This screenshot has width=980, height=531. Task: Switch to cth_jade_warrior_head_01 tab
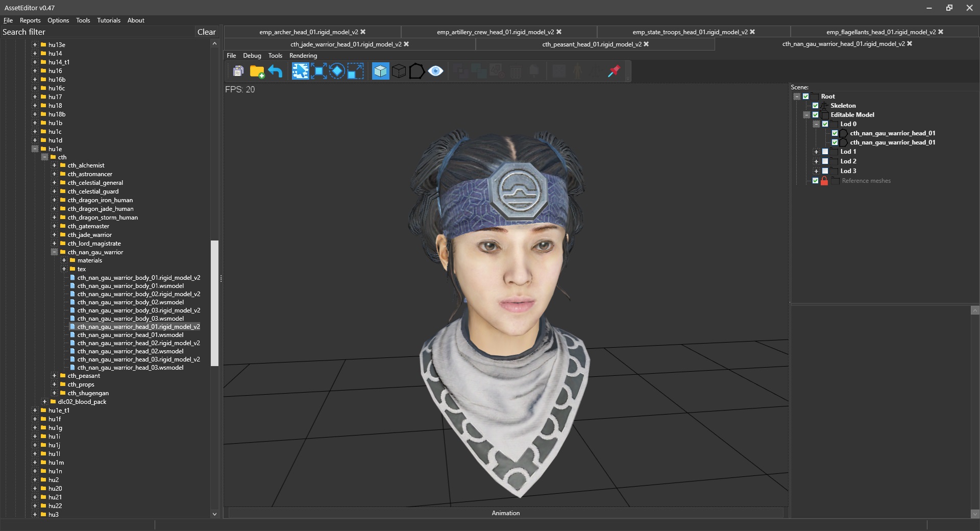(x=346, y=44)
